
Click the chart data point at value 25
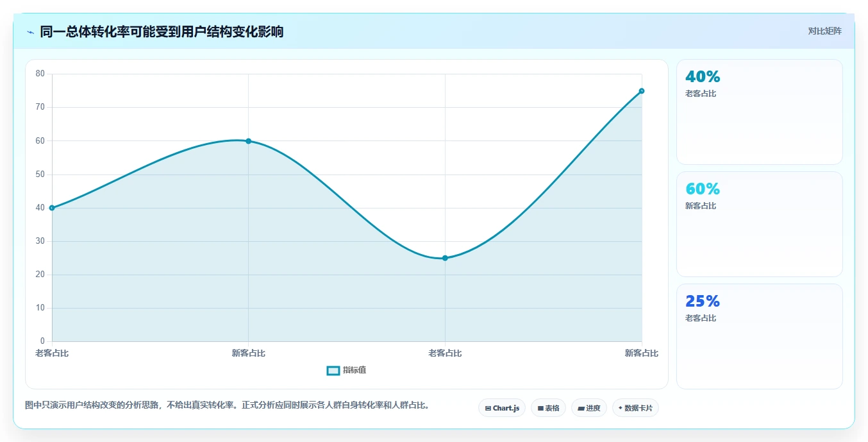(445, 258)
